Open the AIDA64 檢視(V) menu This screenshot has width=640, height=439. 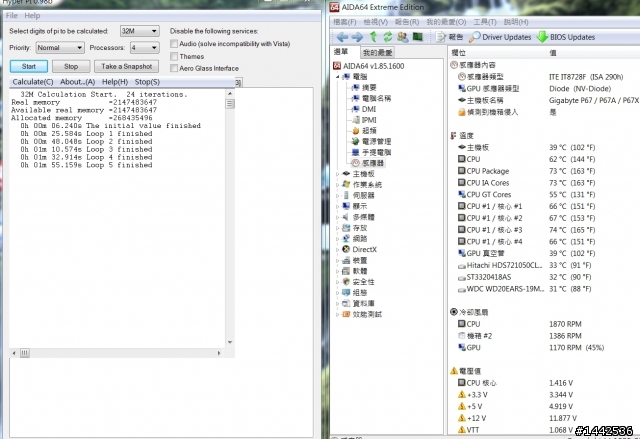point(376,22)
